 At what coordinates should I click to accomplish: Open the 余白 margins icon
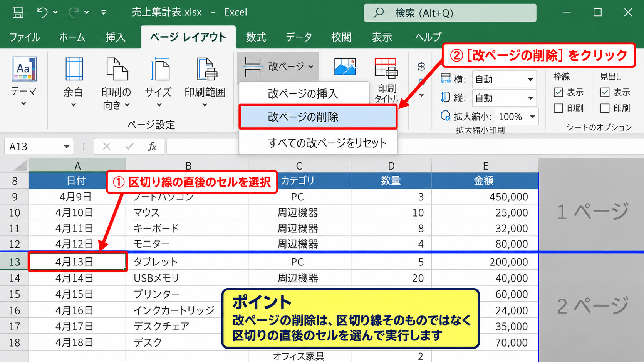(x=74, y=69)
